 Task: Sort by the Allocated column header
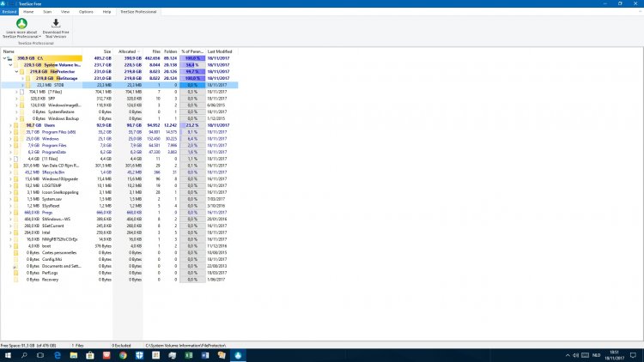(x=127, y=51)
